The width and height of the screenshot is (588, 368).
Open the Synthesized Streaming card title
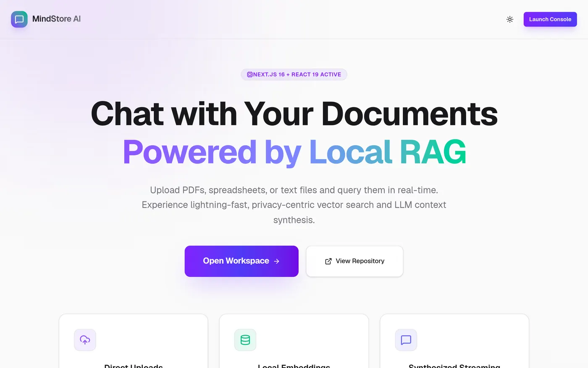pos(454,366)
